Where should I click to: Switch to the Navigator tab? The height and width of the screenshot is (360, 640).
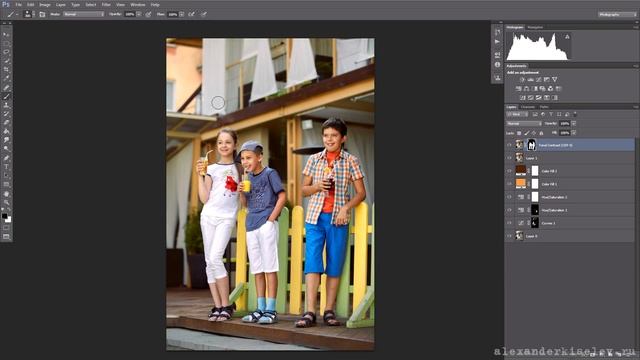[x=535, y=27]
